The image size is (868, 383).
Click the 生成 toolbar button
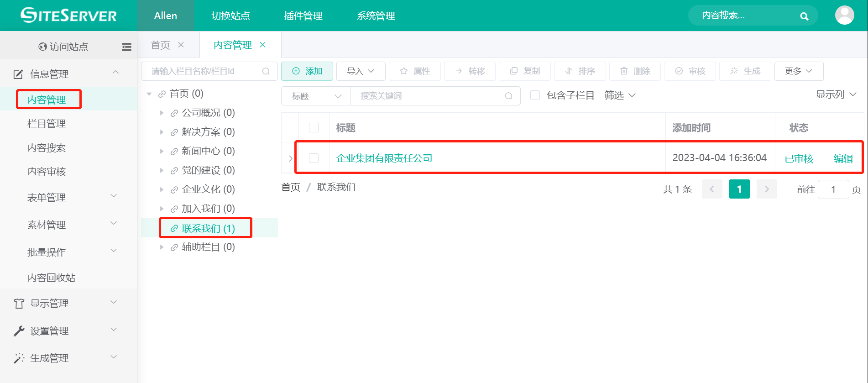click(x=745, y=71)
